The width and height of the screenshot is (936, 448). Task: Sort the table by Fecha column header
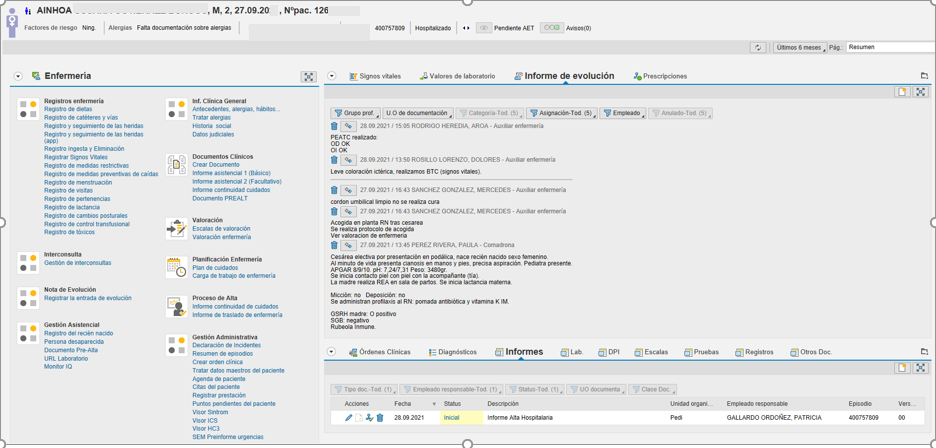click(403, 404)
